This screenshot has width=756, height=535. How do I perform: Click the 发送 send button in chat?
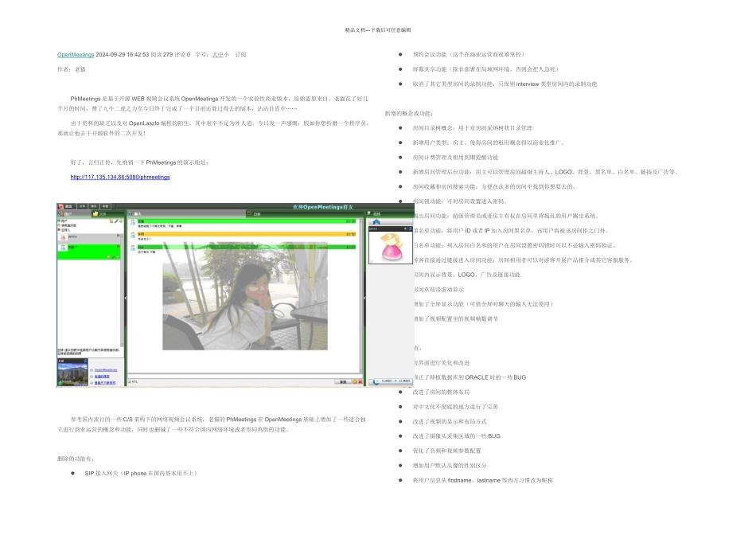[343, 381]
